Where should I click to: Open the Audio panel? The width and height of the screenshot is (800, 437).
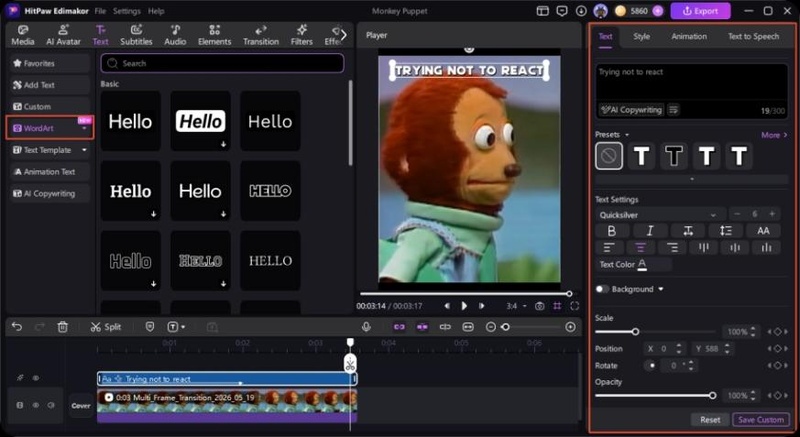click(x=175, y=35)
